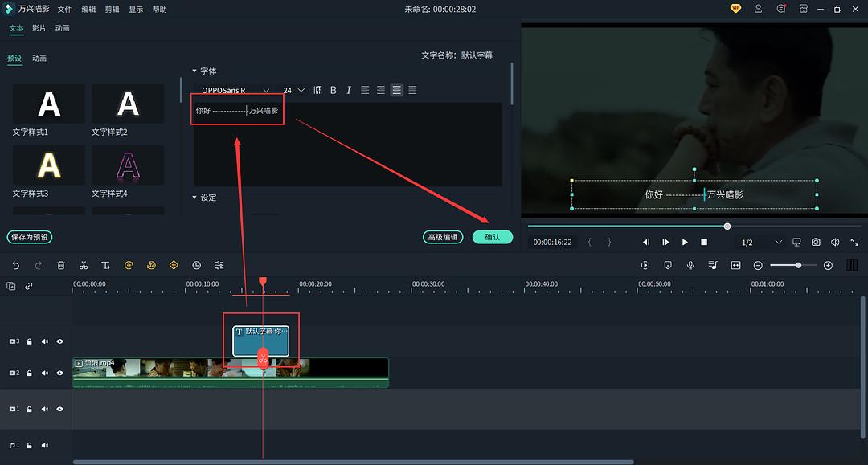Screen dimensions: 868x465
Task: Open the 编辑 menu
Action: 88,10
